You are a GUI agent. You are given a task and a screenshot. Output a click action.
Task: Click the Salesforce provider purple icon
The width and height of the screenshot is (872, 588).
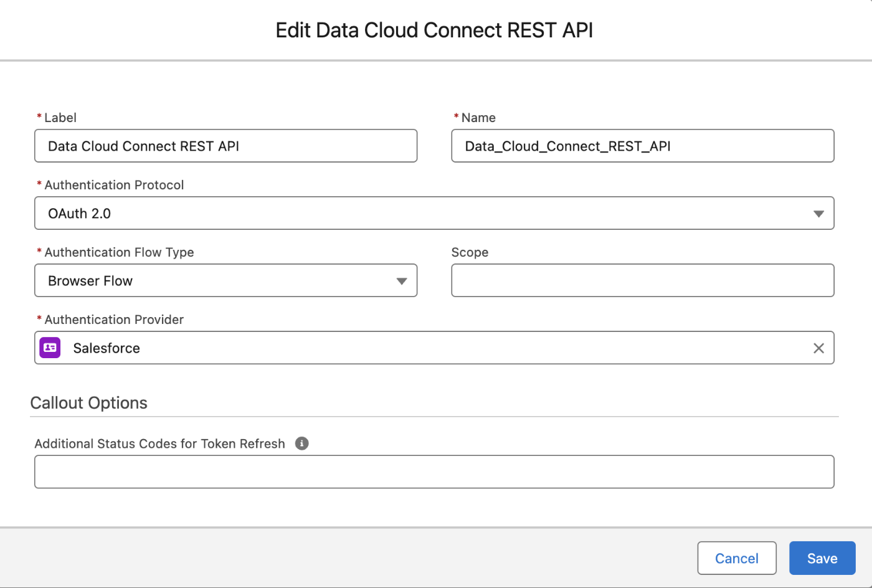tap(50, 348)
